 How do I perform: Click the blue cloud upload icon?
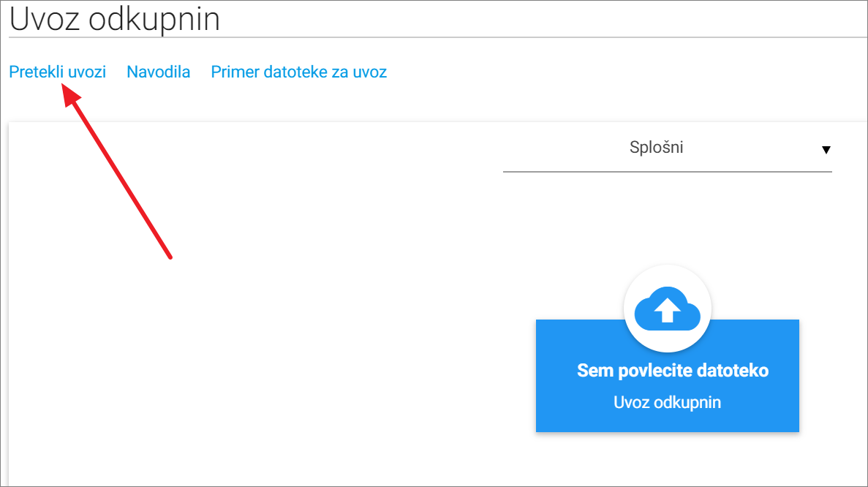coord(667,309)
